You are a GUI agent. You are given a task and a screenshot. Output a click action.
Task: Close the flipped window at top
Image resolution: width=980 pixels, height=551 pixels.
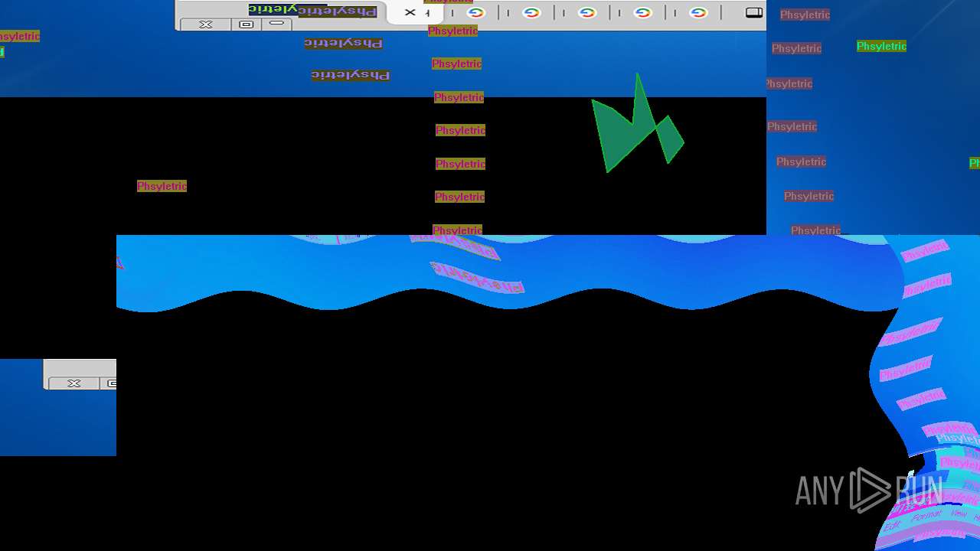coord(206,24)
